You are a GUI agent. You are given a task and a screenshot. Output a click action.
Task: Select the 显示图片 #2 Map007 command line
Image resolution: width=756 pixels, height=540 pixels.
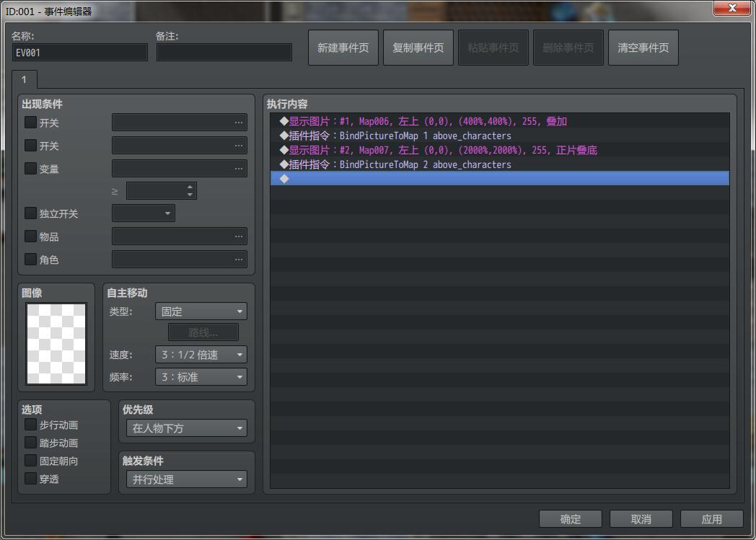click(x=499, y=150)
